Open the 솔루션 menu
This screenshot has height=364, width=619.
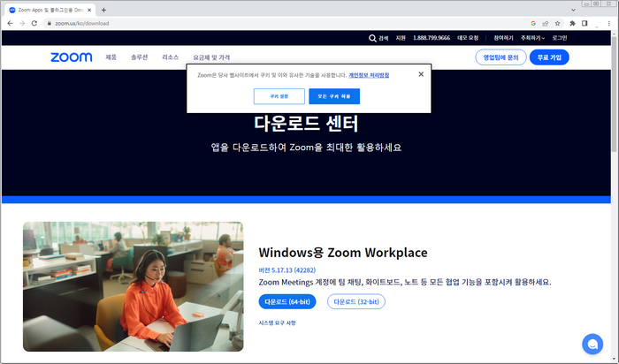point(140,57)
